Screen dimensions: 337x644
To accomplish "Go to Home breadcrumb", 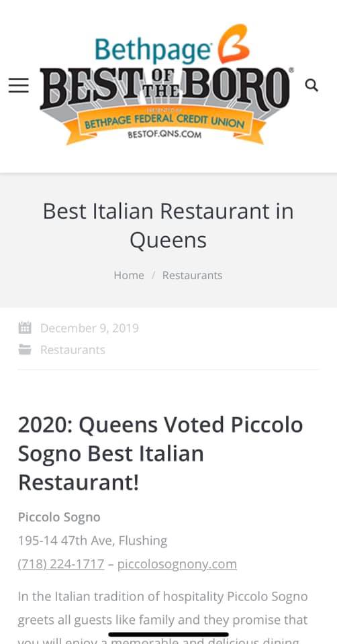I will pos(129,275).
